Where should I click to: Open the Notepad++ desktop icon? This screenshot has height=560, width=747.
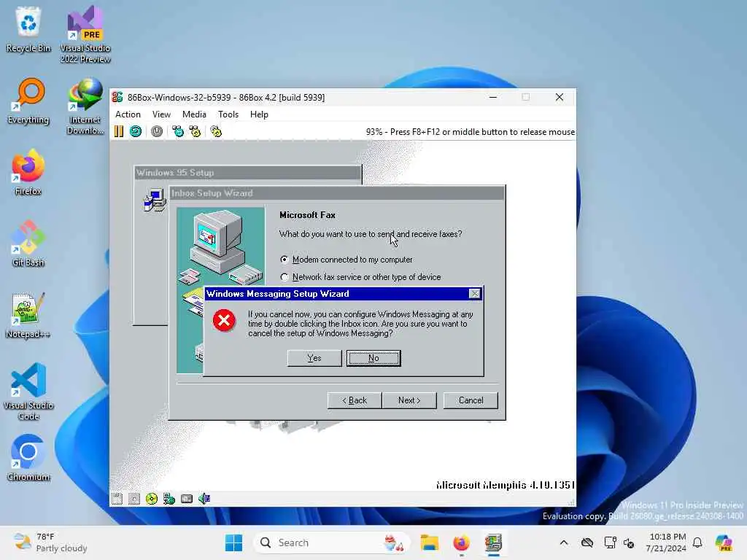pos(28,315)
